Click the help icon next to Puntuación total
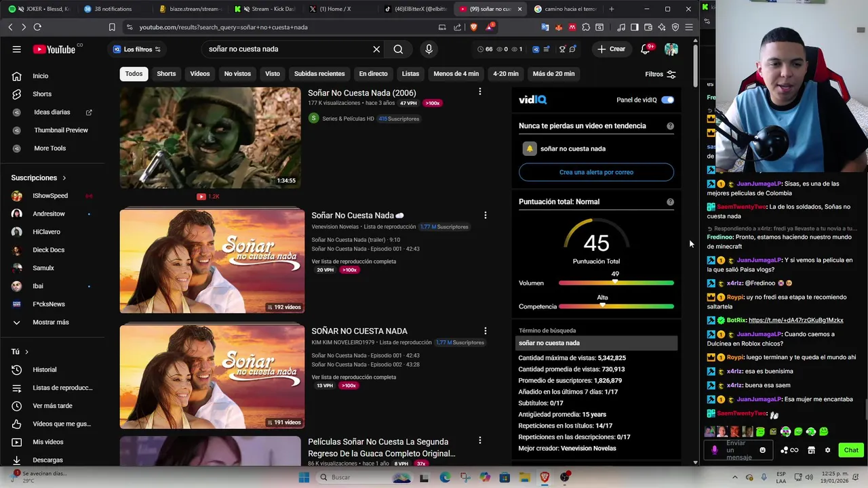Image resolution: width=868 pixels, height=488 pixels. (670, 202)
